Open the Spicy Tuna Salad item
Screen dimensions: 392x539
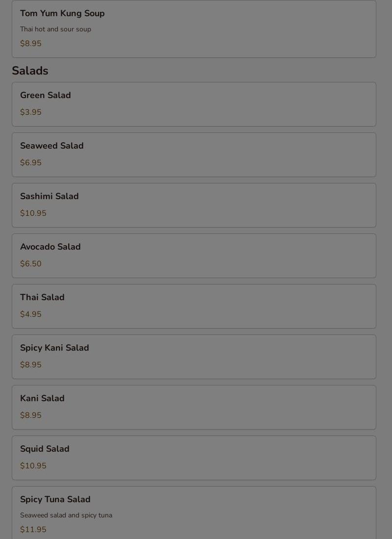point(194,513)
